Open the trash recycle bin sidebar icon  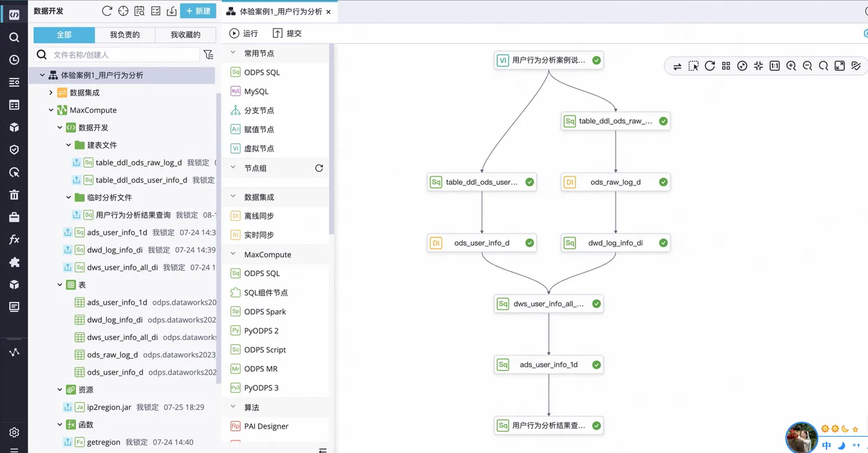coord(14,195)
